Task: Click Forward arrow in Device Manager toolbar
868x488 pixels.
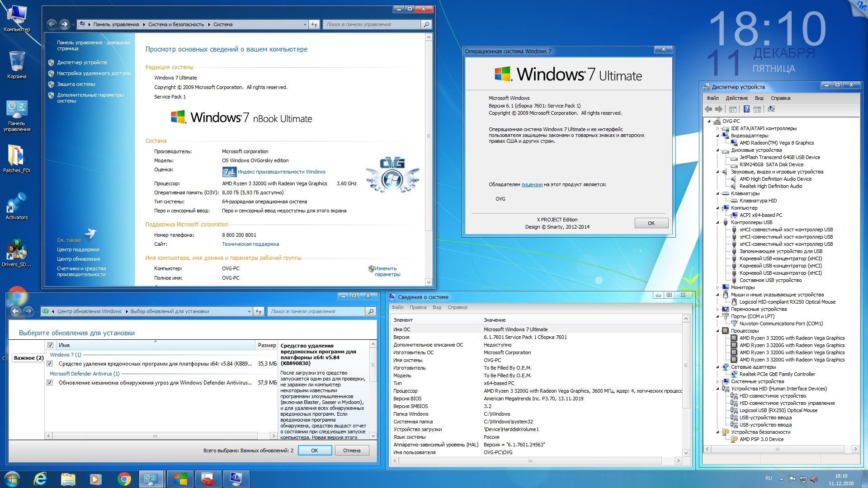Action: point(719,109)
